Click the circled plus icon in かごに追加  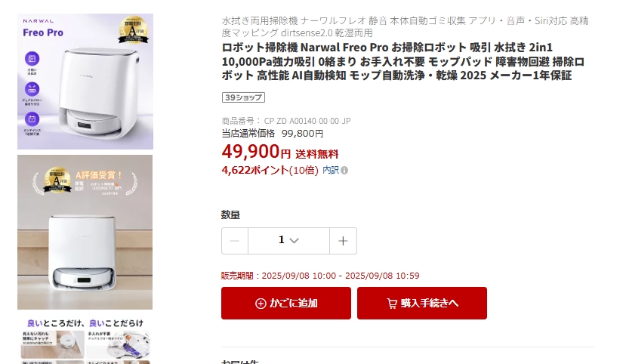pos(261,304)
